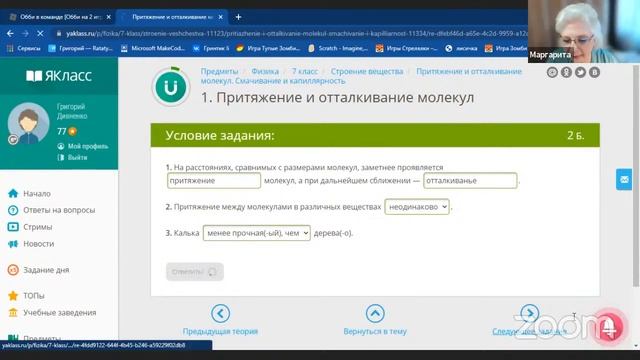Click the отталкиванье answer field
The width and height of the screenshot is (640, 360).
(x=470, y=180)
